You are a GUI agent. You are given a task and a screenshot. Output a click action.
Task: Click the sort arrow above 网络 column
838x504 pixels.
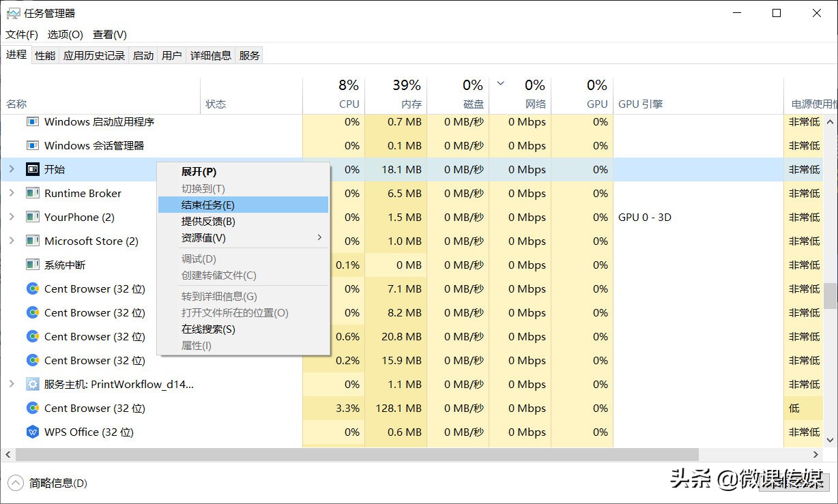point(500,84)
